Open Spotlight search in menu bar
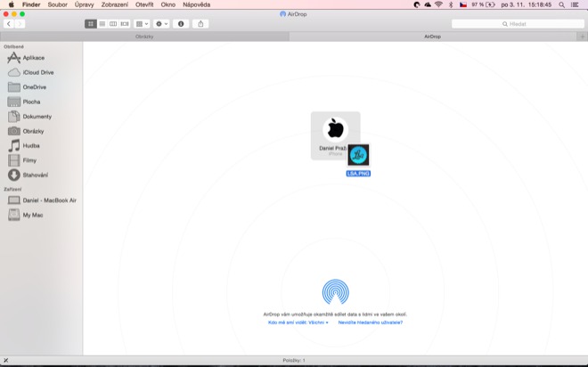Screen dimensions: 588x367 [561, 4]
